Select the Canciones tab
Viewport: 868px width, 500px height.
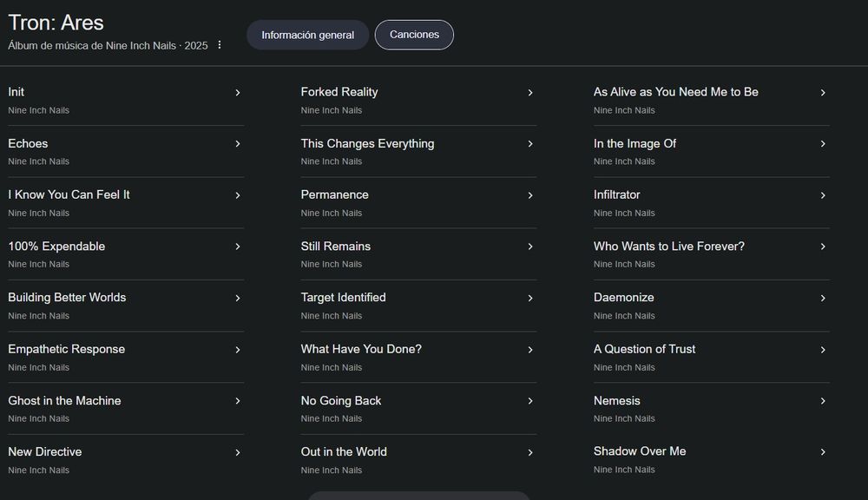[414, 35]
